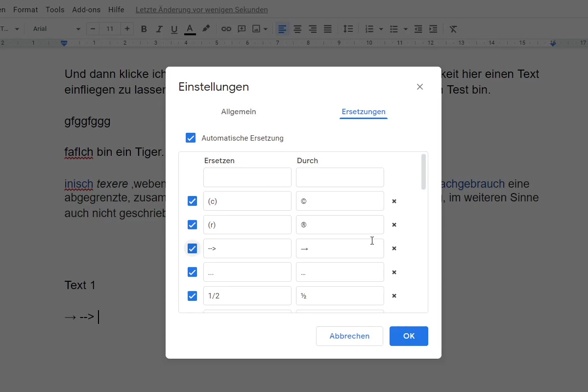Viewport: 588px width, 392px height.
Task: Uncheck the --> arrow replacement rule
Action: [192, 248]
